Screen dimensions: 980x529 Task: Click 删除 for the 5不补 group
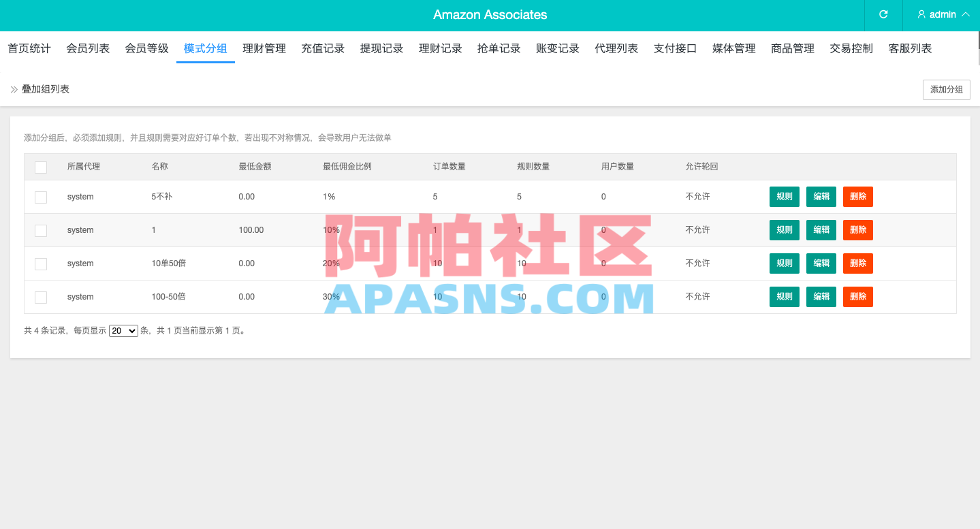coord(858,197)
